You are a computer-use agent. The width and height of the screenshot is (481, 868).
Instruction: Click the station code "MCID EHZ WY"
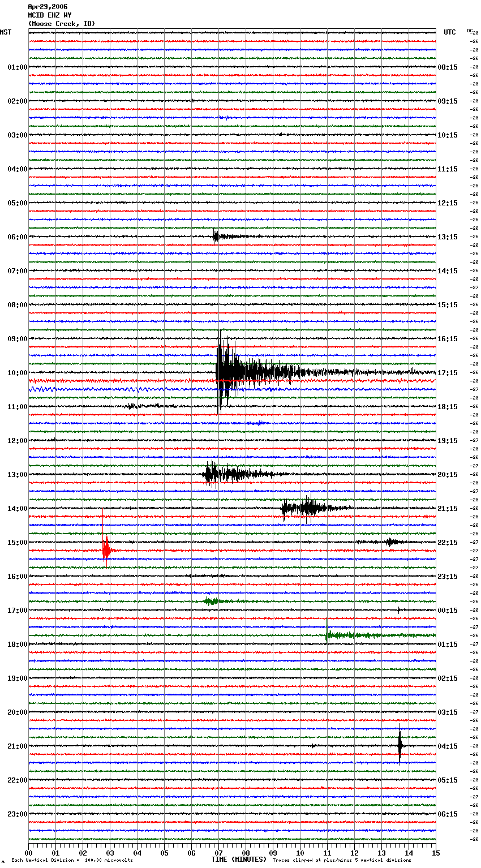click(x=50, y=15)
